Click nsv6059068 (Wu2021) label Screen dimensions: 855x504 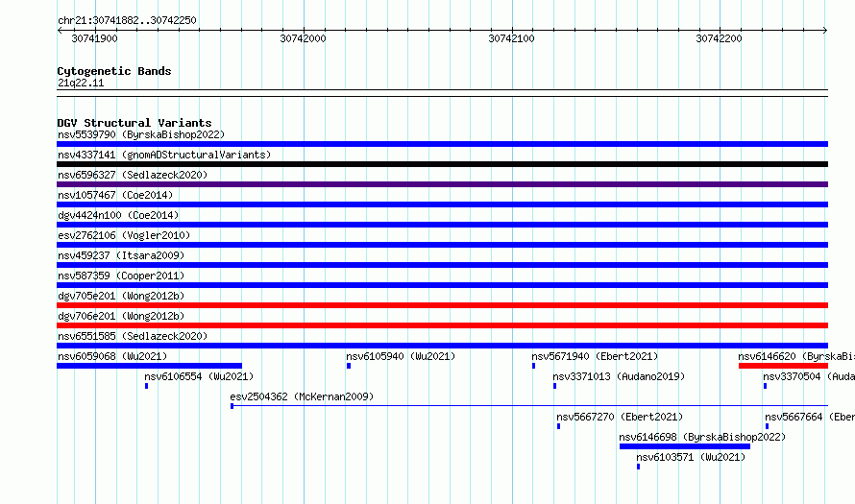[x=112, y=356]
